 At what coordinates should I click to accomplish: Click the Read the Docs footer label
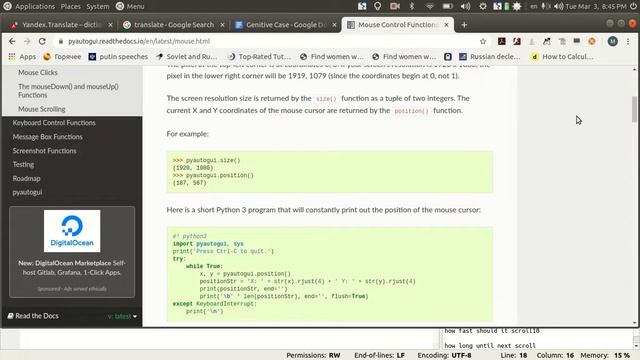[x=33, y=316]
